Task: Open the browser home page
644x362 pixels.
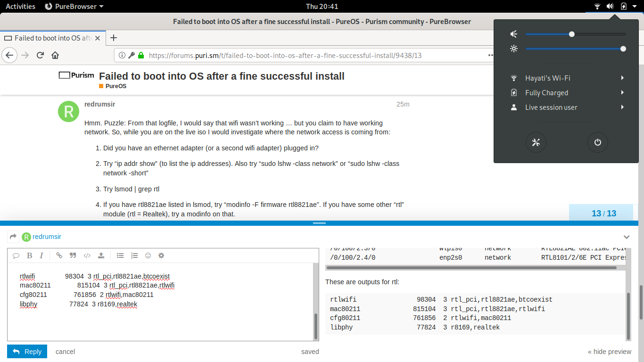Action: pos(55,55)
